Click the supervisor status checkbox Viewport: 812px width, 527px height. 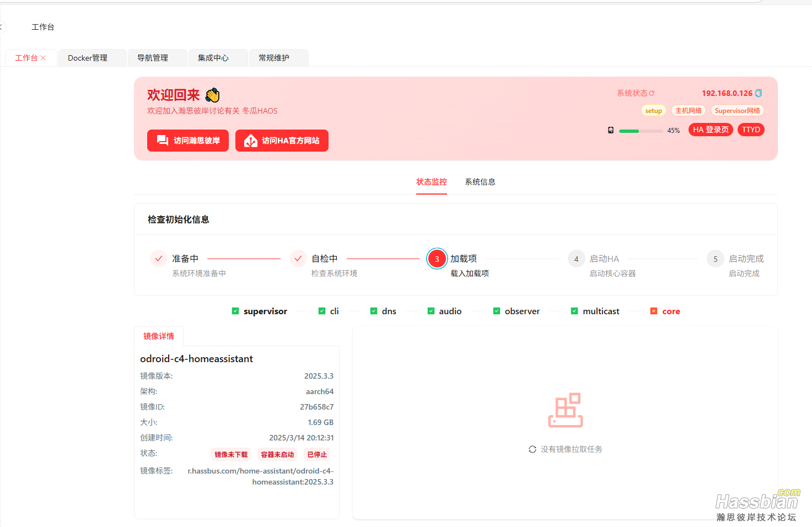coord(235,311)
